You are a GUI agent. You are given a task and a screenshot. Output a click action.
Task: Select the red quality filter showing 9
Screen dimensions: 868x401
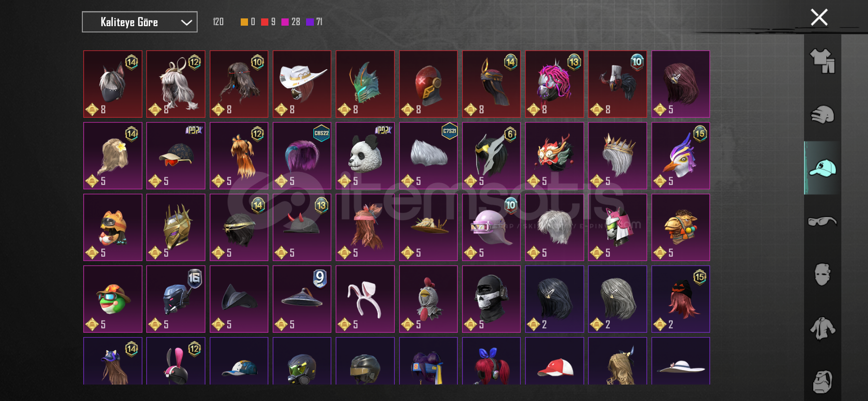click(x=268, y=22)
